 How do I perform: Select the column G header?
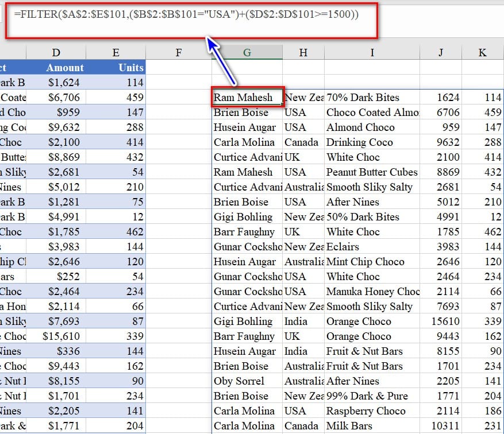coord(247,53)
